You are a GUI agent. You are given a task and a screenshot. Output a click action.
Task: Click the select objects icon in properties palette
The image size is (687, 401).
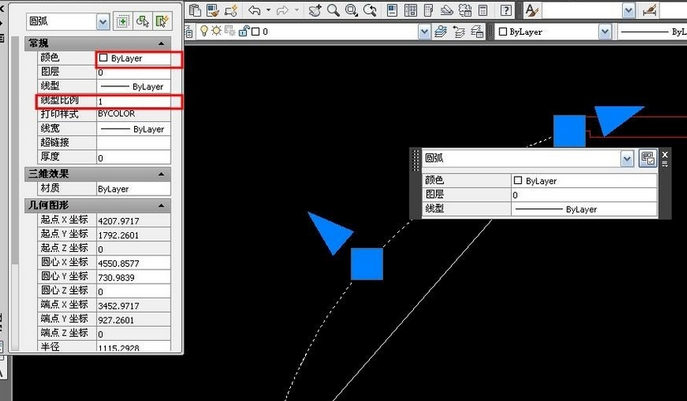coord(143,20)
